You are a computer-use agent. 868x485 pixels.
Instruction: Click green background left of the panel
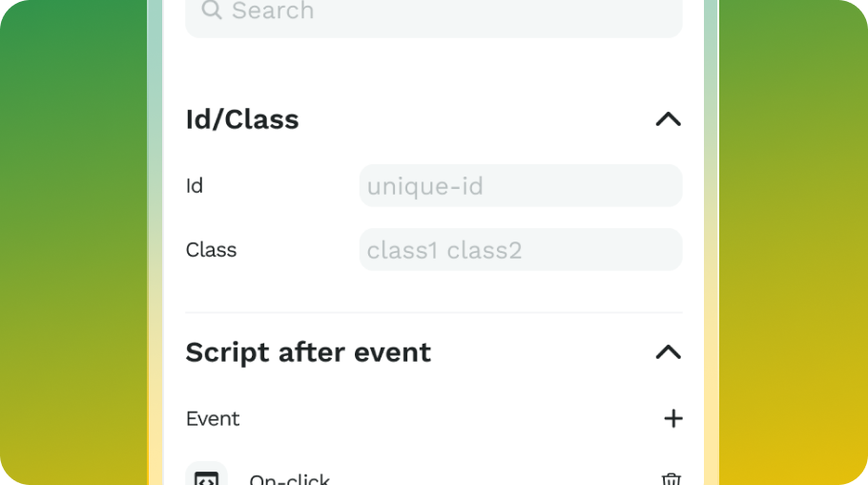(x=73, y=242)
